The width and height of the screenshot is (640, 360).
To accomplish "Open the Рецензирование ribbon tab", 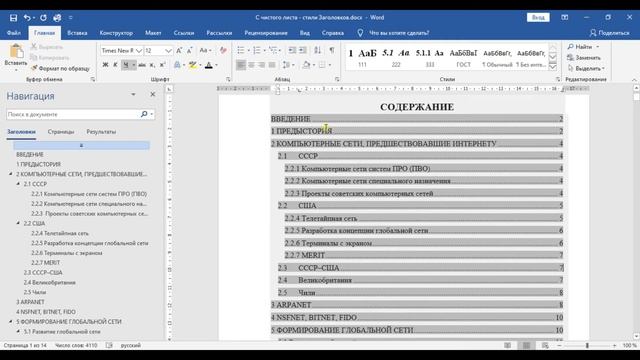I will pyautogui.click(x=266, y=33).
